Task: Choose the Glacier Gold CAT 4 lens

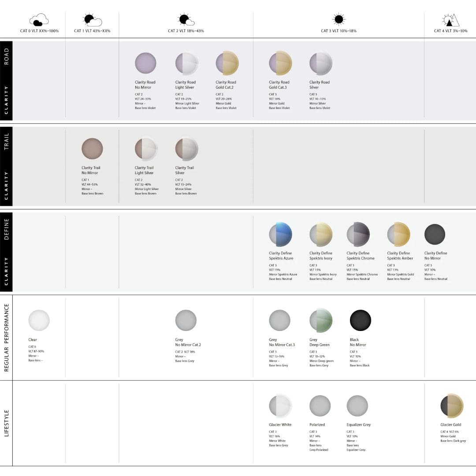Action: coord(452,405)
